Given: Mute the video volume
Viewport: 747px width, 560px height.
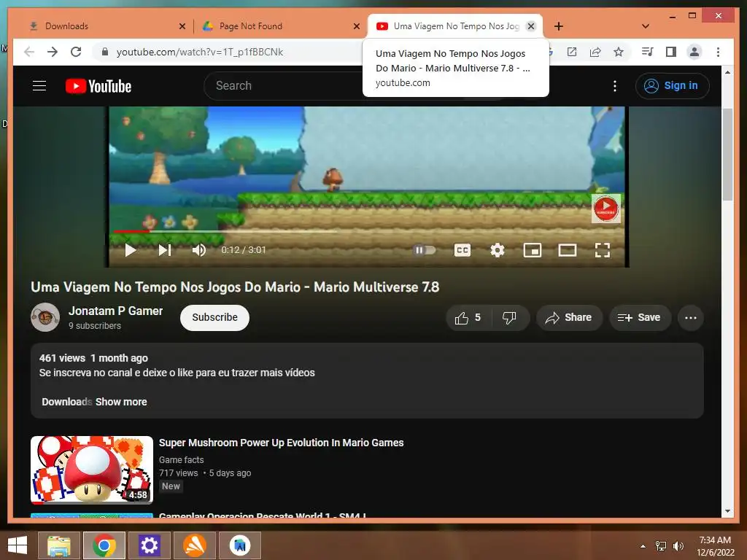Looking at the screenshot, I should coord(198,249).
